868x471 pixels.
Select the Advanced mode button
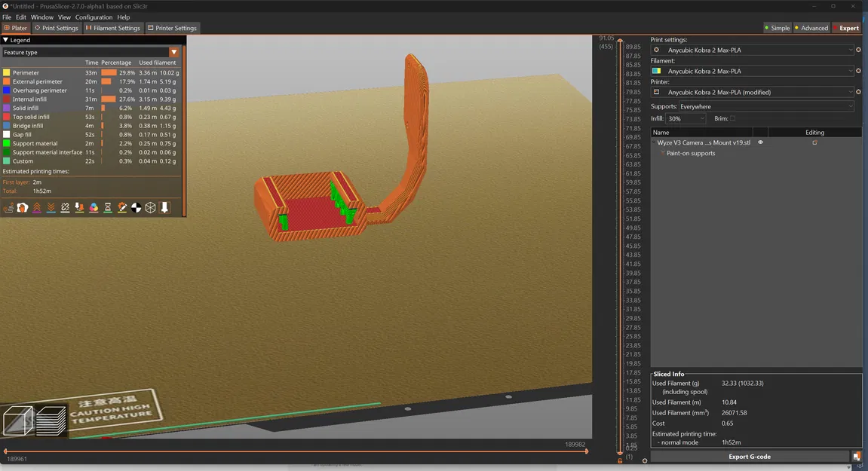(x=811, y=28)
